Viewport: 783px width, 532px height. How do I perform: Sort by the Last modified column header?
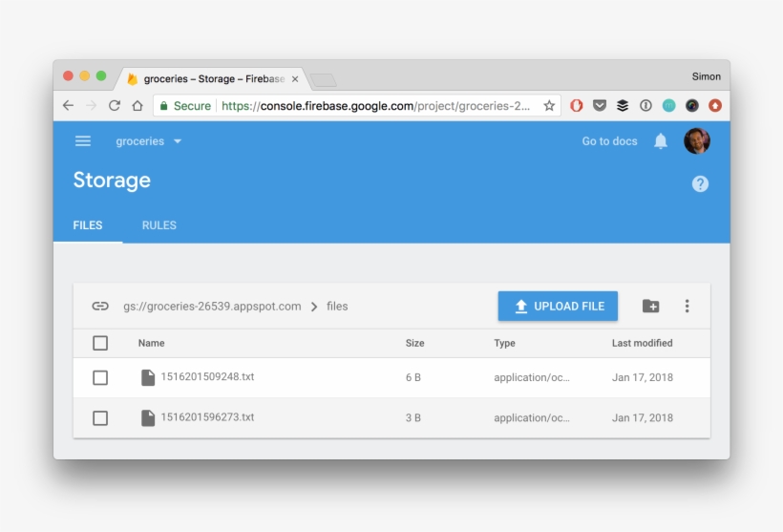click(643, 343)
